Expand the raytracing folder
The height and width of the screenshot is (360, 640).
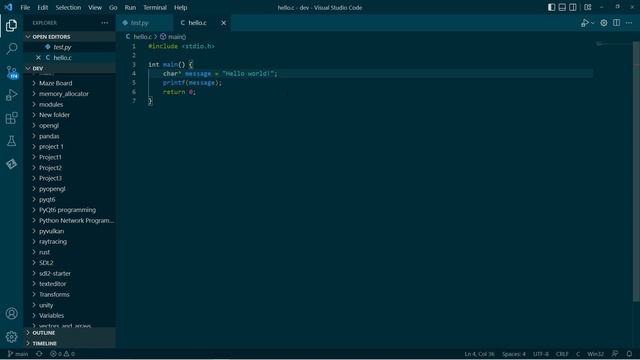tap(69, 241)
